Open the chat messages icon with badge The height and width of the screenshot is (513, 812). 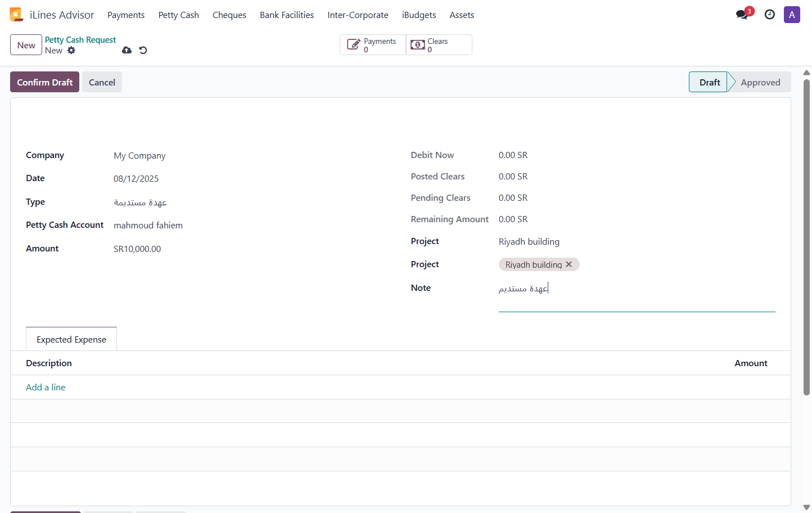coord(743,14)
